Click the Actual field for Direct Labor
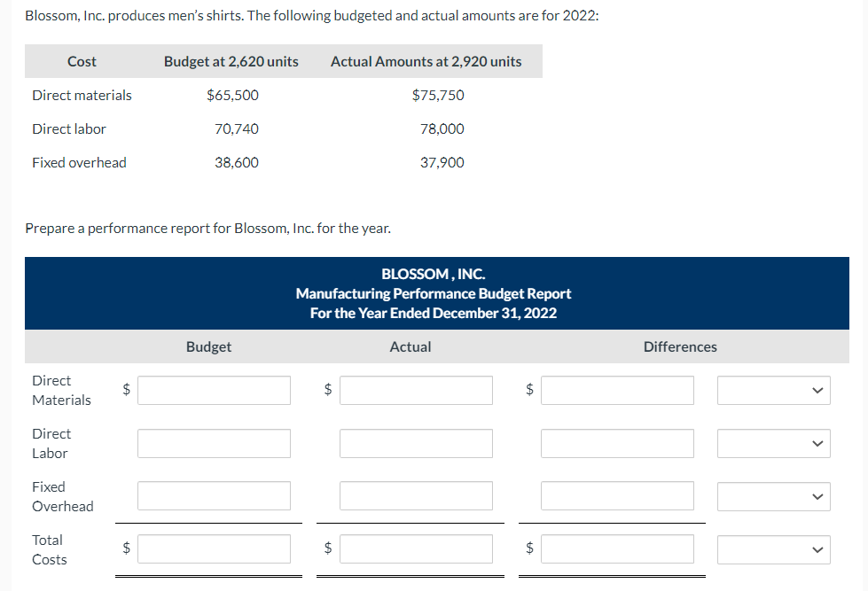Image resolution: width=868 pixels, height=591 pixels. pos(415,443)
